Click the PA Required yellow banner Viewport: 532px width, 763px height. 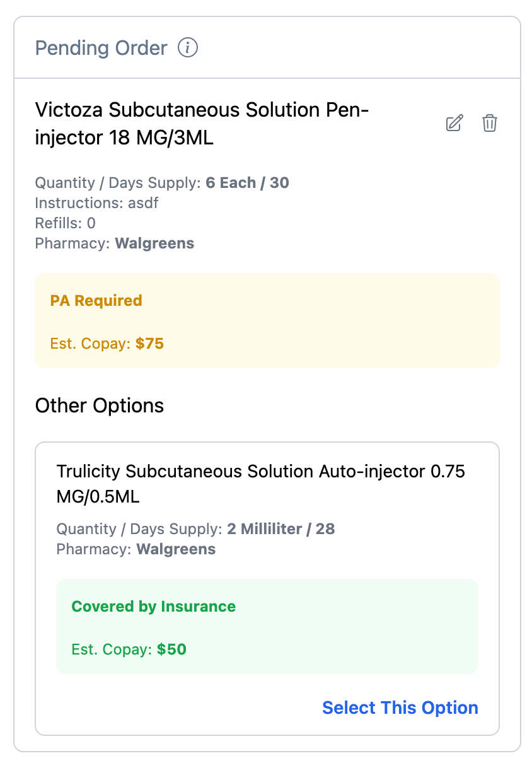coord(267,320)
